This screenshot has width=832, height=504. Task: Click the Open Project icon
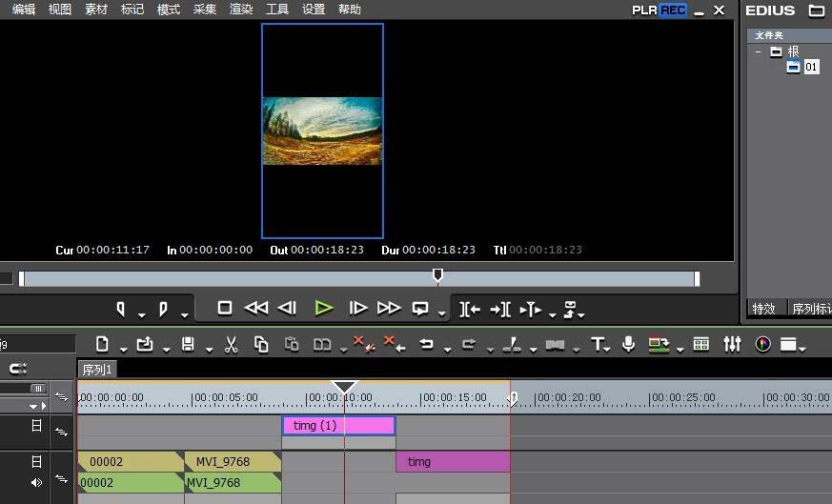point(144,344)
